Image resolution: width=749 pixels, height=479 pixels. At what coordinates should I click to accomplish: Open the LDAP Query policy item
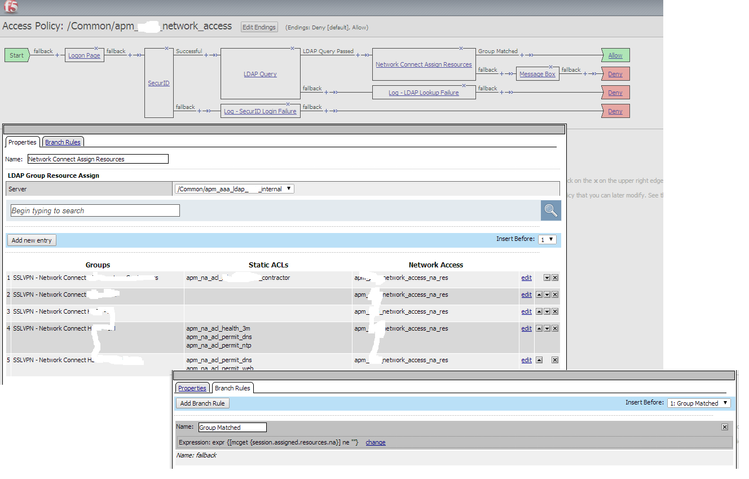pyautogui.click(x=260, y=73)
